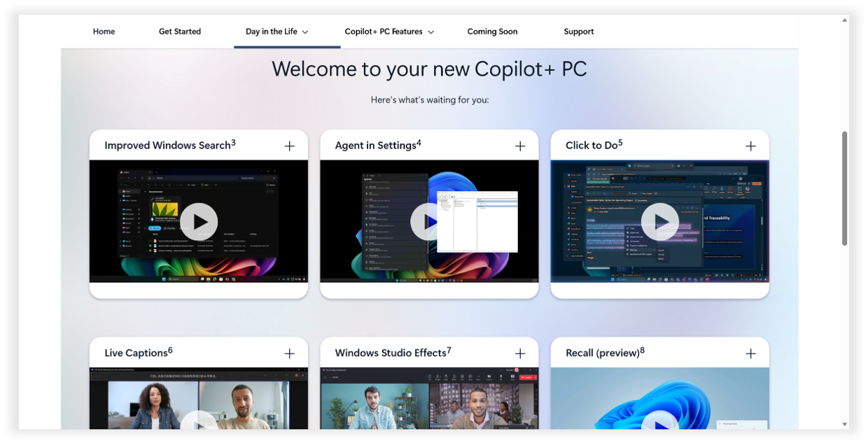The height and width of the screenshot is (444, 868).
Task: Click the Live Captions title
Action: coord(139,352)
